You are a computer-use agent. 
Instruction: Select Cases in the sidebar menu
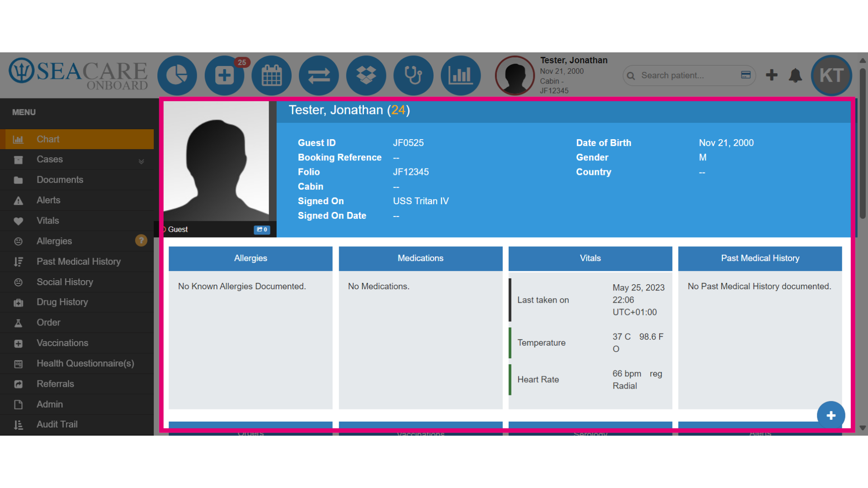[x=77, y=160]
